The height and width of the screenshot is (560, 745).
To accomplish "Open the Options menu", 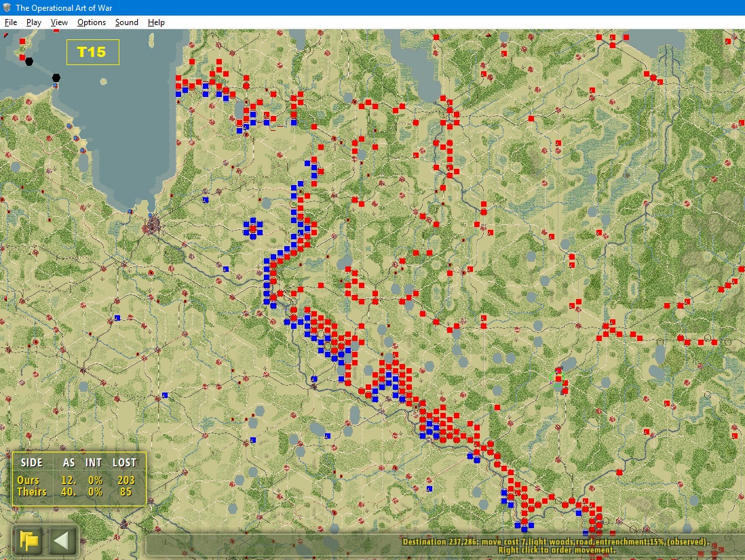I will pyautogui.click(x=91, y=22).
